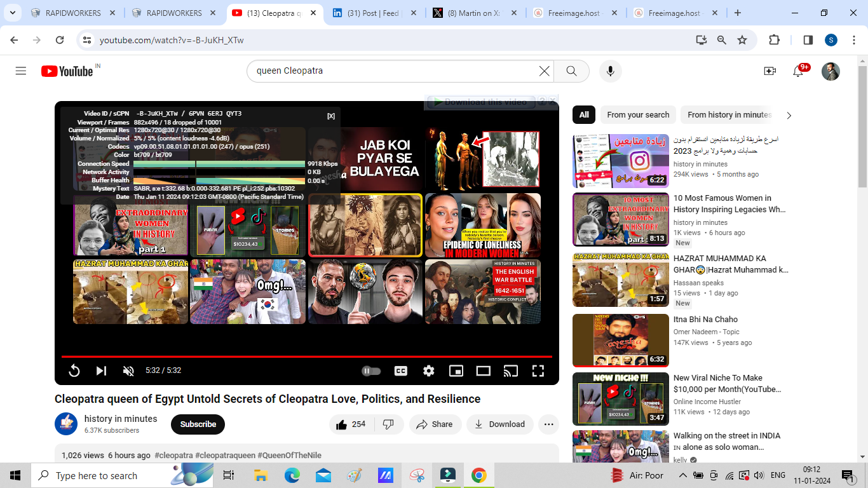Enter full screen mode
This screenshot has height=488, width=868.
pyautogui.click(x=538, y=370)
